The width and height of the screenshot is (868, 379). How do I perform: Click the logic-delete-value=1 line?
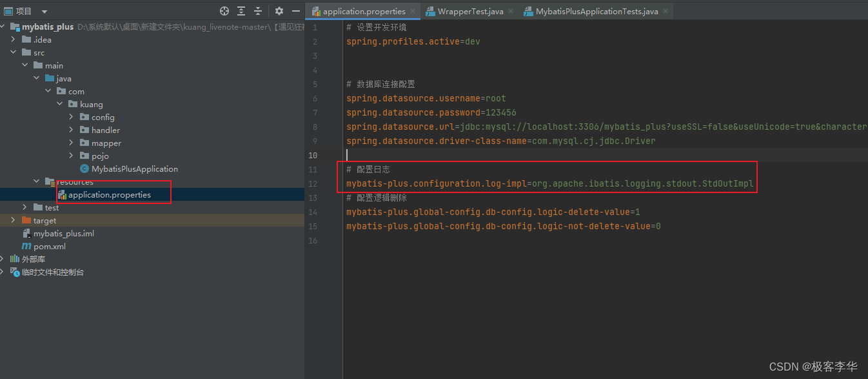[x=493, y=212]
